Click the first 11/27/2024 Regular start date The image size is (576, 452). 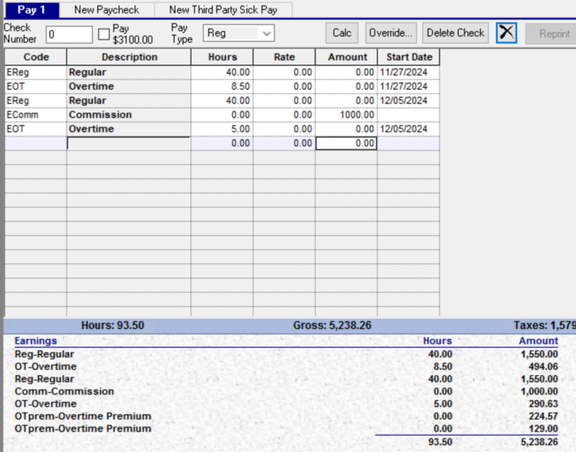(x=408, y=72)
